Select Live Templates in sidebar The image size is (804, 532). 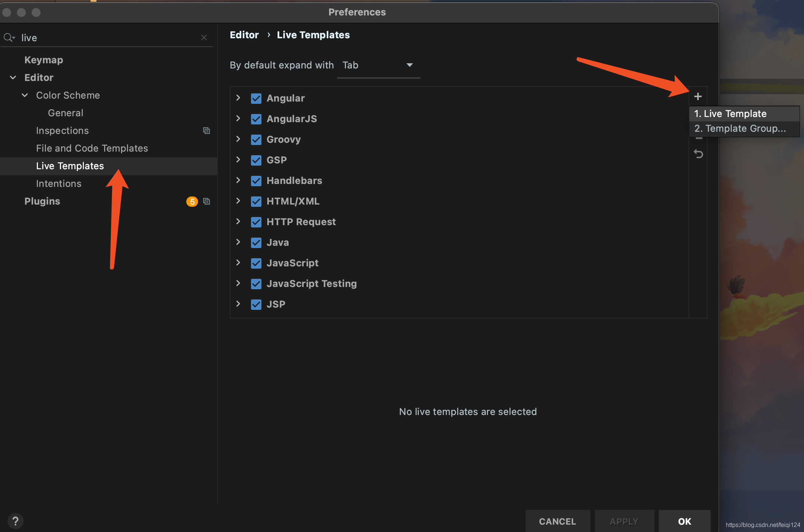pos(70,165)
